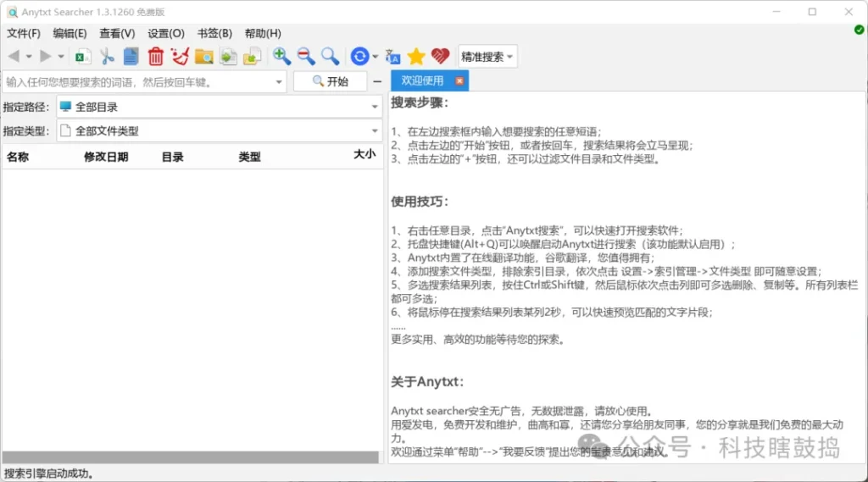
Task: Click the Anytxt Searcher title bar icon
Action: pos(12,12)
